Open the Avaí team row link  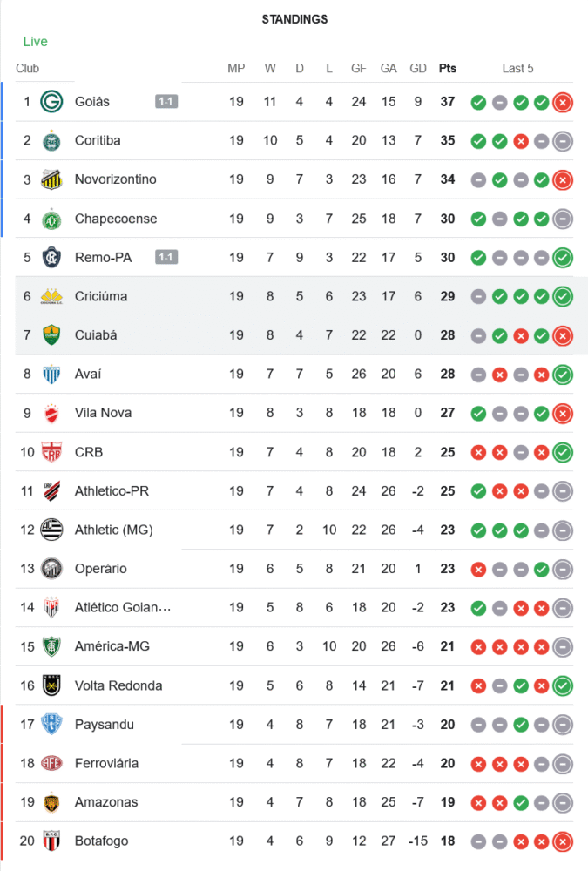click(x=88, y=375)
